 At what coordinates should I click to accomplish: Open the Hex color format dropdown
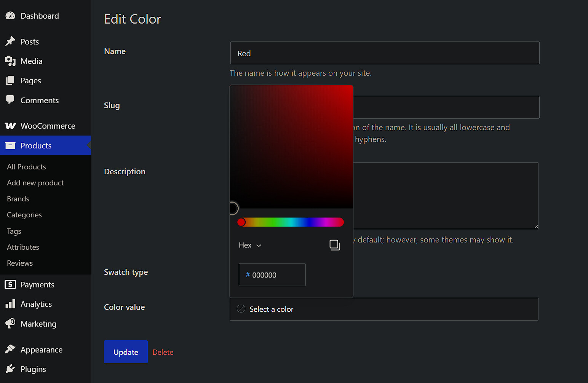tap(250, 245)
